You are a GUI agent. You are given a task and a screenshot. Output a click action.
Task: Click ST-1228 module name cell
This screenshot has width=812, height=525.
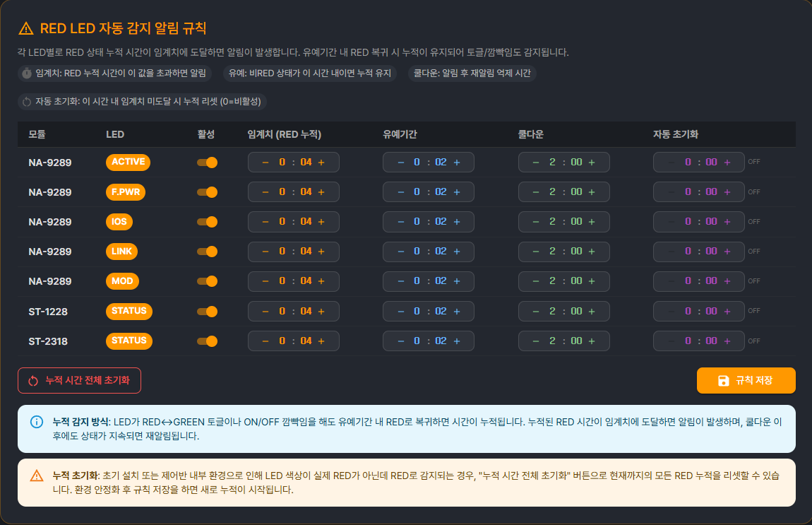48,312
